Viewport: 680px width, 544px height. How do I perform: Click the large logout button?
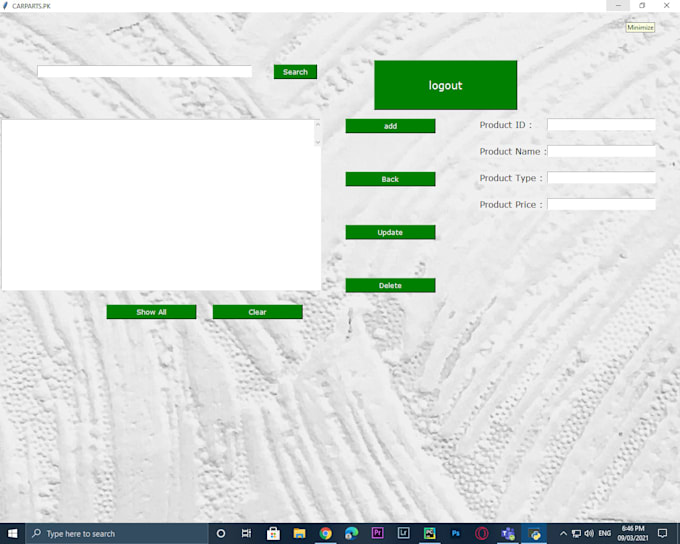point(445,85)
